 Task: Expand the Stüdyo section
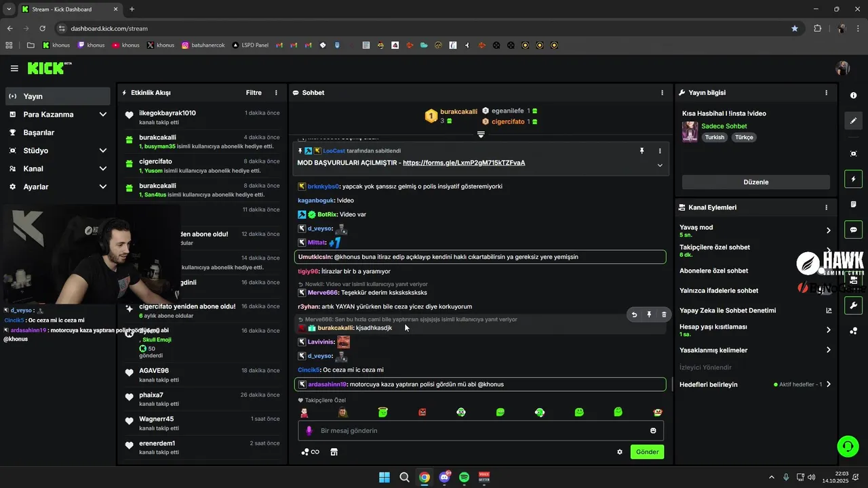tap(58, 150)
